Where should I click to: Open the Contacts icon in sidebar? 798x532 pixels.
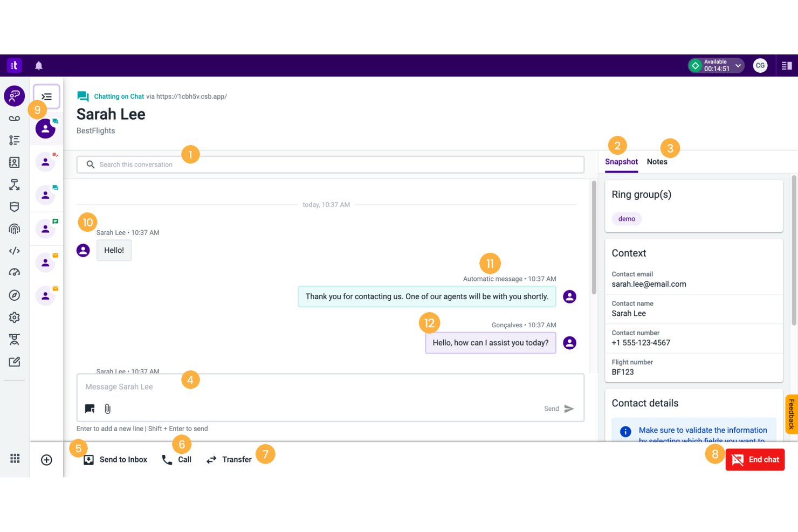15,162
